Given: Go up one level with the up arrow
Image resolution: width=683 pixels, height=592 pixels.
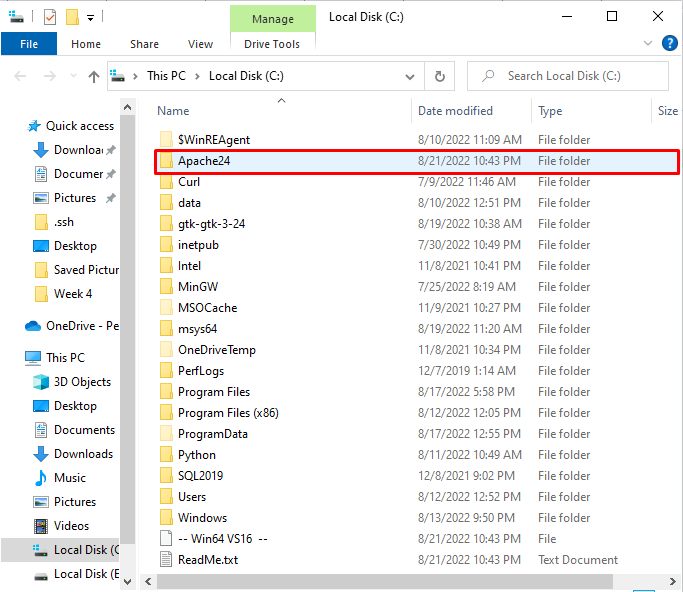Looking at the screenshot, I should pos(94,77).
